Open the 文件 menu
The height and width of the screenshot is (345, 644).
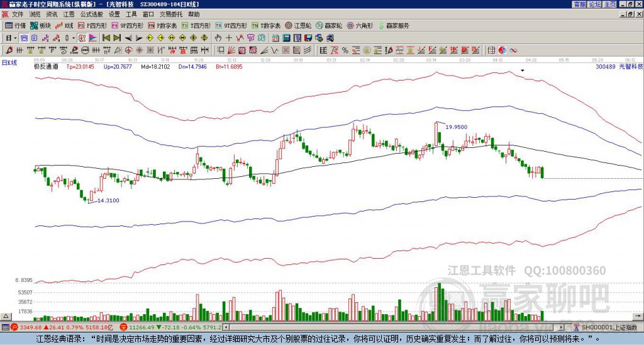click(x=18, y=14)
